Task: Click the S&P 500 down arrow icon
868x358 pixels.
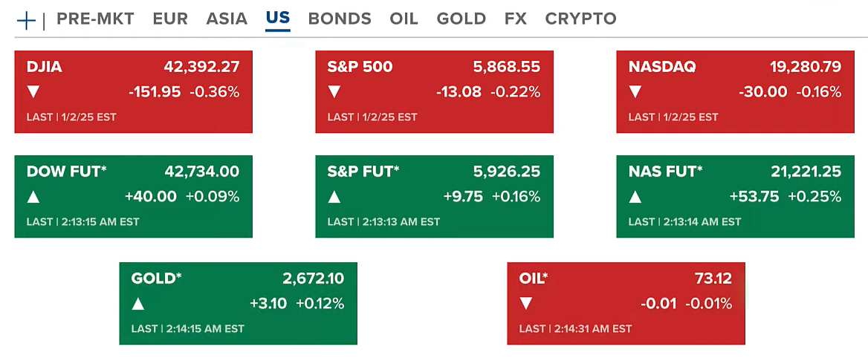Action: pyautogui.click(x=334, y=92)
